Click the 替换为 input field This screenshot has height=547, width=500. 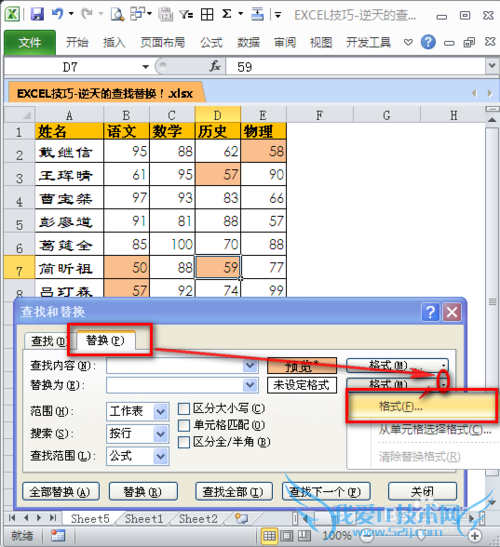[175, 385]
